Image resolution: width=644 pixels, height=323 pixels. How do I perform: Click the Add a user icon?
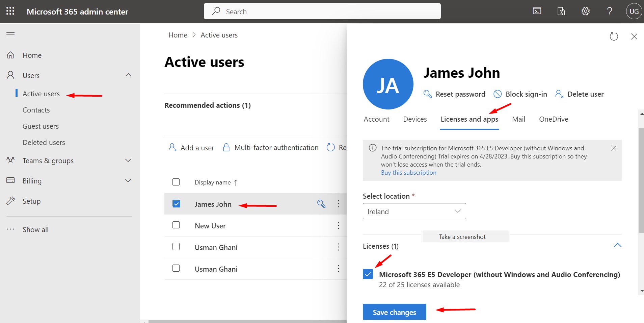point(173,147)
